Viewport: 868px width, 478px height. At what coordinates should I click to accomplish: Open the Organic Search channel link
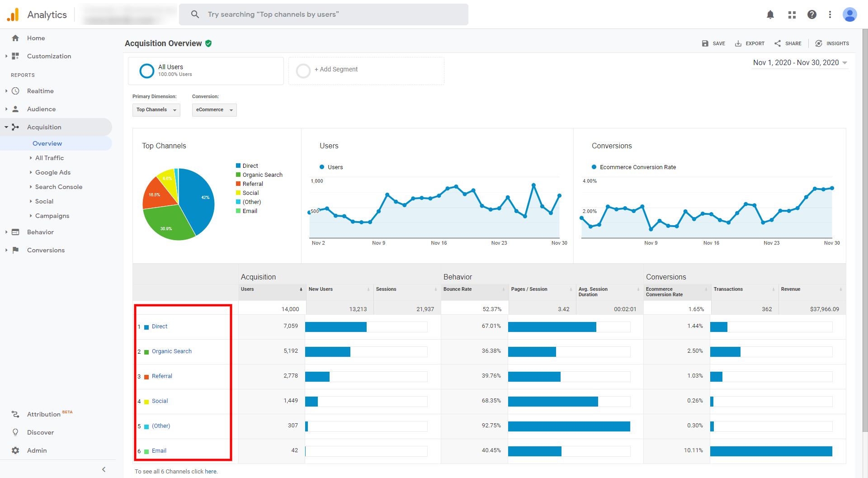click(x=172, y=351)
